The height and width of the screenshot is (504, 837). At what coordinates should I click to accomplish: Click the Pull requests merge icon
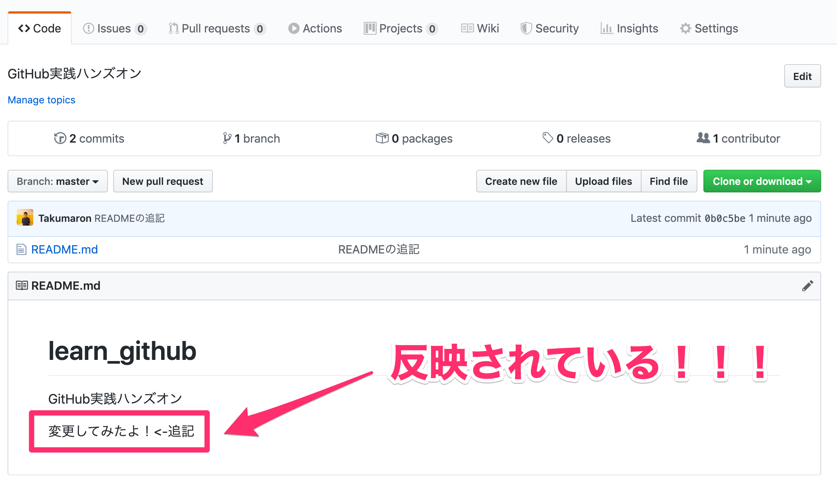(174, 28)
